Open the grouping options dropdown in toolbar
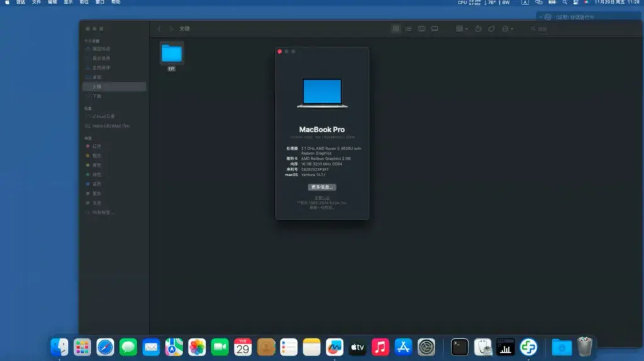Image resolution: width=644 pixels, height=361 pixels. click(462, 29)
